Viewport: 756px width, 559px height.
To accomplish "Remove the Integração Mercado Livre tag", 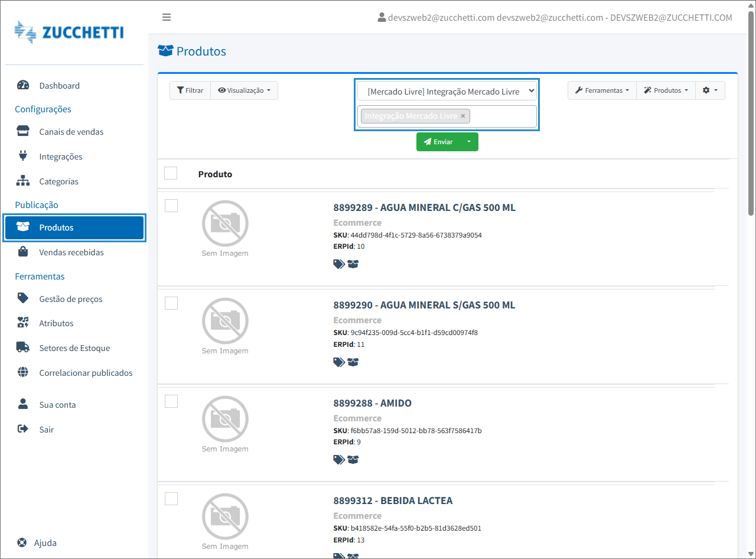I will coord(463,116).
